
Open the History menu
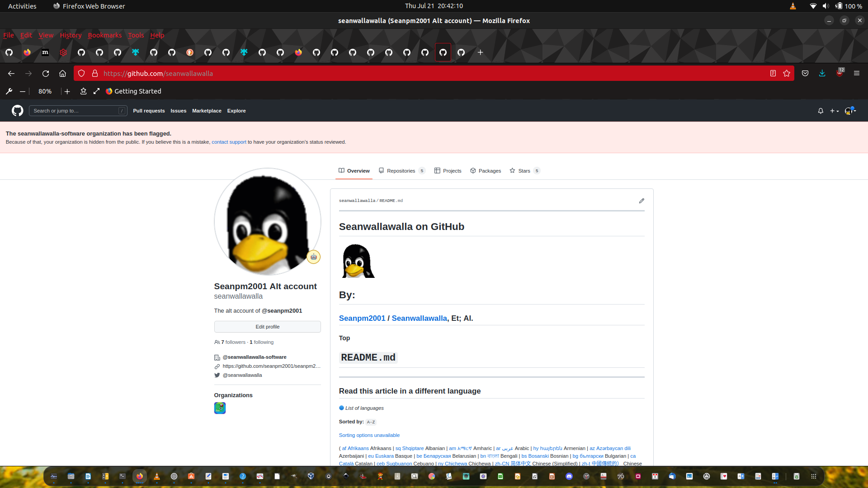pyautogui.click(x=71, y=35)
